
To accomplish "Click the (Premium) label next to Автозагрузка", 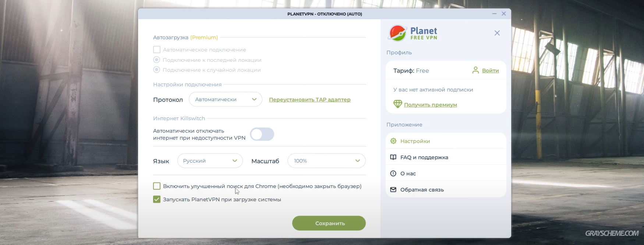I will 204,38.
